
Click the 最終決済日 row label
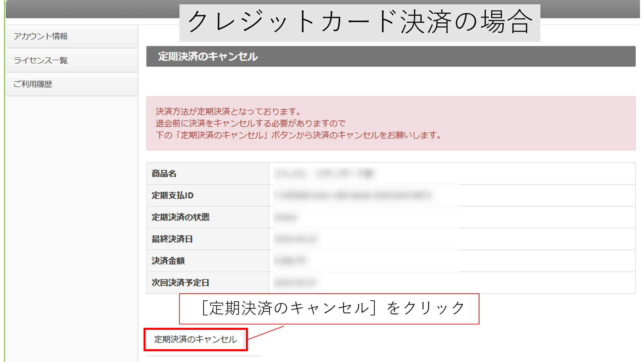point(172,239)
